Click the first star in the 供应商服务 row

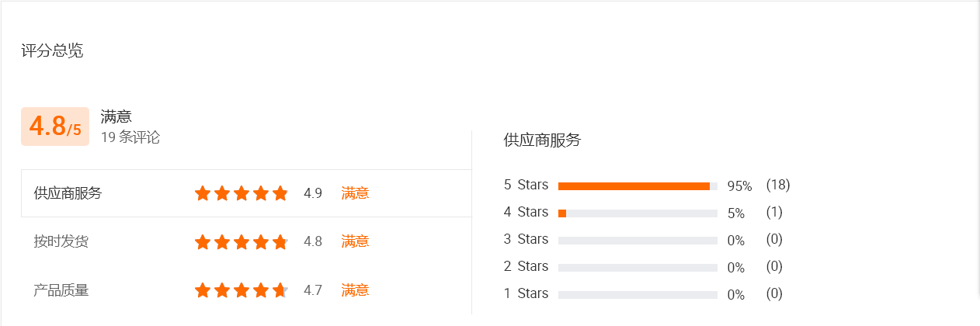click(203, 193)
